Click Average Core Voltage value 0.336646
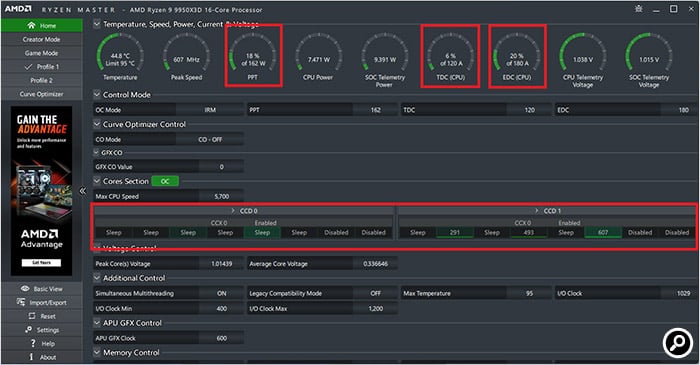This screenshot has width=700, height=365. (375, 264)
